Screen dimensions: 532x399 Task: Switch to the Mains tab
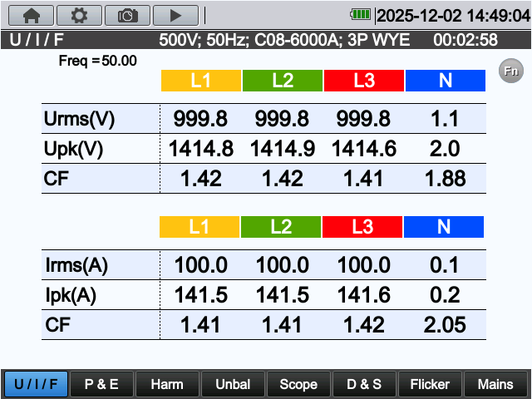tap(495, 384)
